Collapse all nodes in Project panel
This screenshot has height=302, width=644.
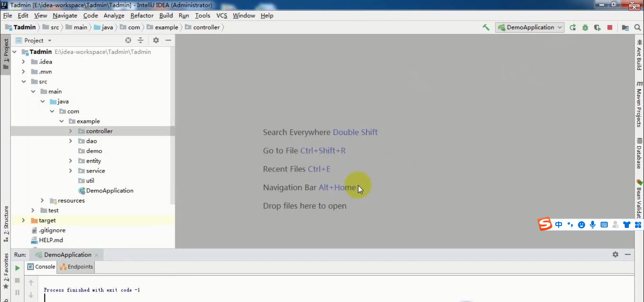pos(140,41)
